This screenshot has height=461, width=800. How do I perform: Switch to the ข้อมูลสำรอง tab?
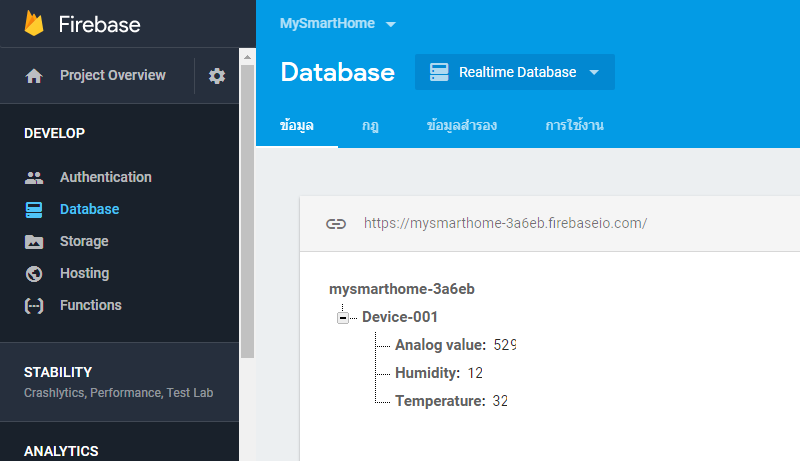[462, 125]
